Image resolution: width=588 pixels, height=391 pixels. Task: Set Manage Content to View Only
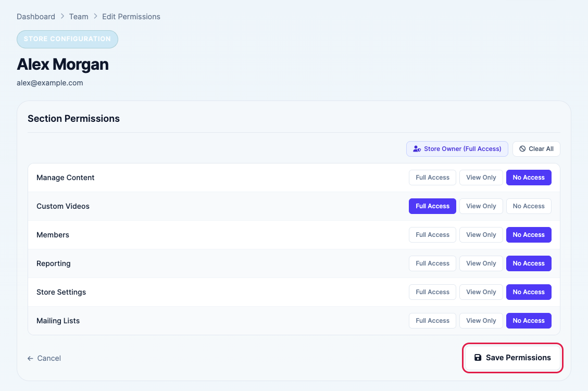tap(481, 178)
